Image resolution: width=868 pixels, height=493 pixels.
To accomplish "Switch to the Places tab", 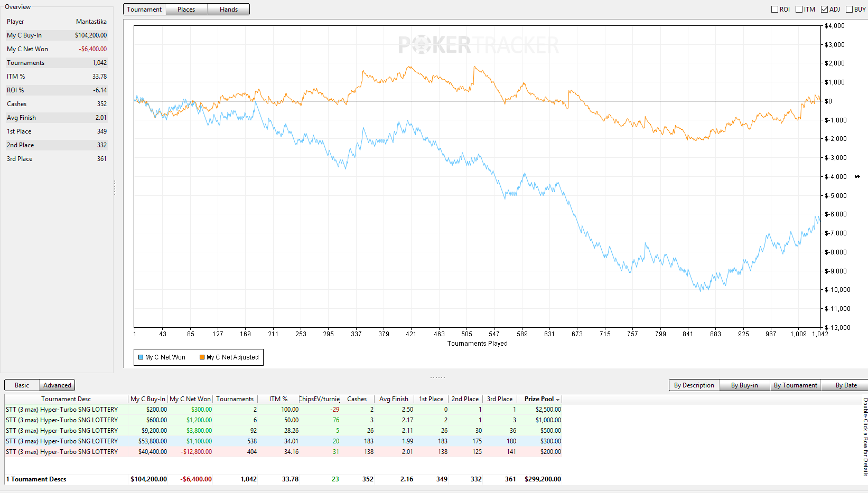I will pos(186,10).
